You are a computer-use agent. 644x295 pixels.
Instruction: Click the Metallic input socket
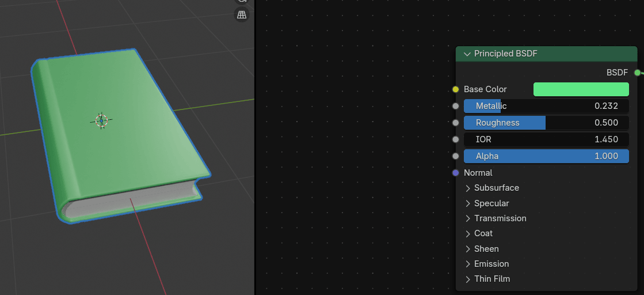tap(456, 106)
